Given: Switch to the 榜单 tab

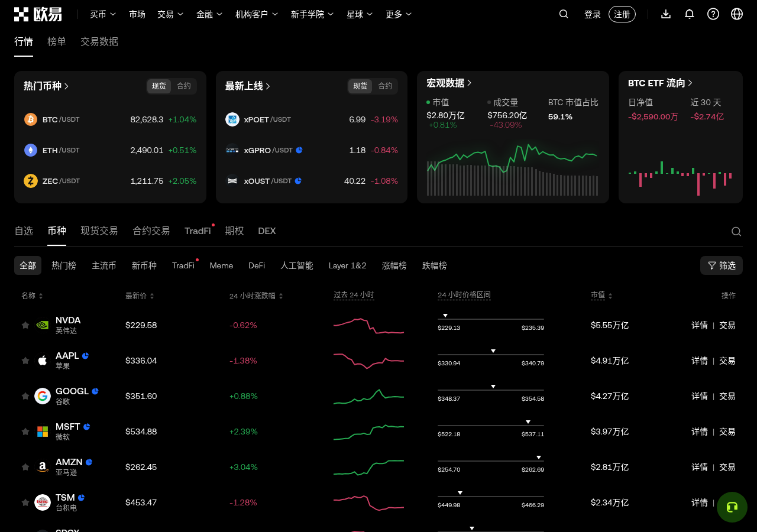Looking at the screenshot, I should 57,41.
